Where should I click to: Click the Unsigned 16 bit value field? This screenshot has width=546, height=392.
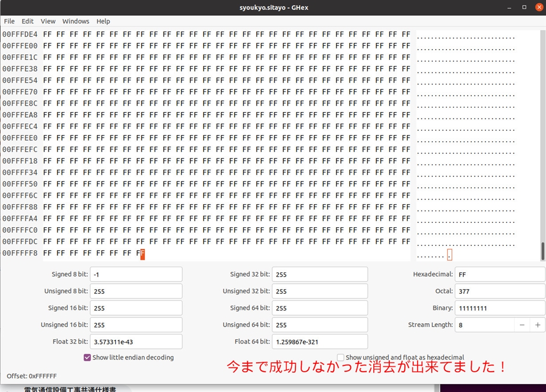[136, 325]
